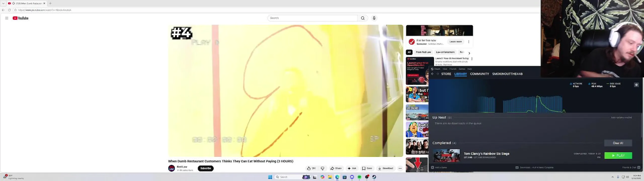Screen dimensions: 644x181
Task: Click Add a Game in Steam
Action: (439, 167)
